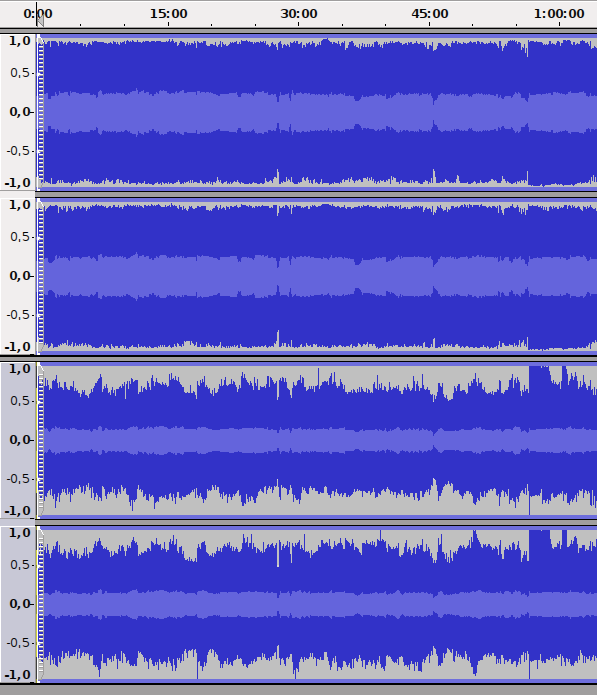Click the 0,0 label on the second channel scale
This screenshot has width=597, height=695.
(21, 276)
